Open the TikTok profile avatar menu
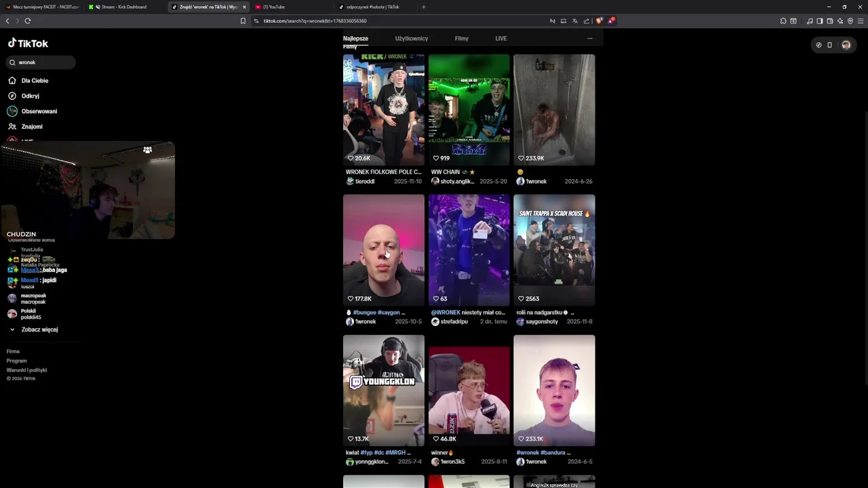The image size is (868, 488). 846,45
